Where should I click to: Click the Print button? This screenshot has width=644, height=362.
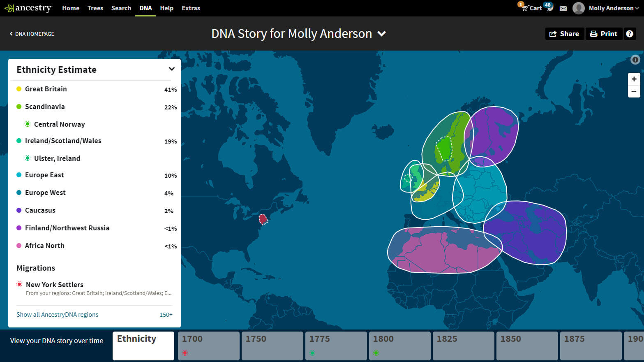pyautogui.click(x=604, y=34)
